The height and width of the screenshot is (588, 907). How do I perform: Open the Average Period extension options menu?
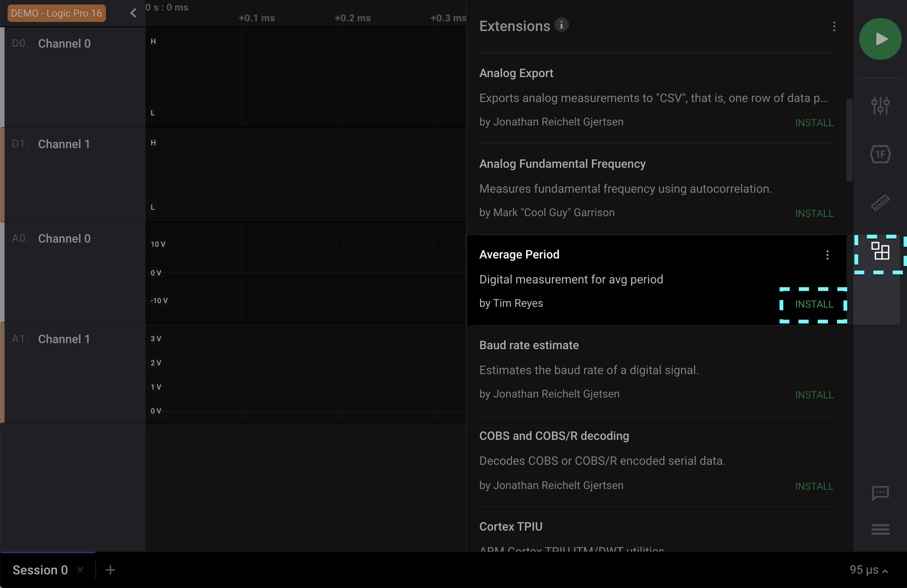tap(827, 255)
